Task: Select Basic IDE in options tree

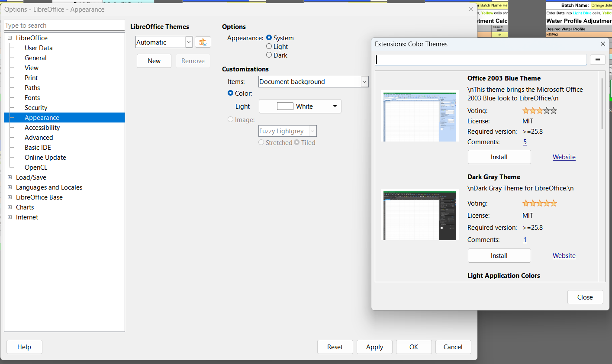Action: tap(38, 148)
